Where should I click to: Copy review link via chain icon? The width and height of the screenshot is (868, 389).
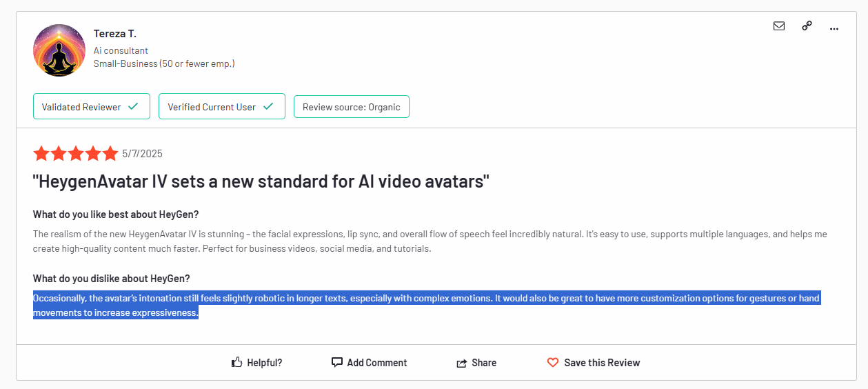807,26
